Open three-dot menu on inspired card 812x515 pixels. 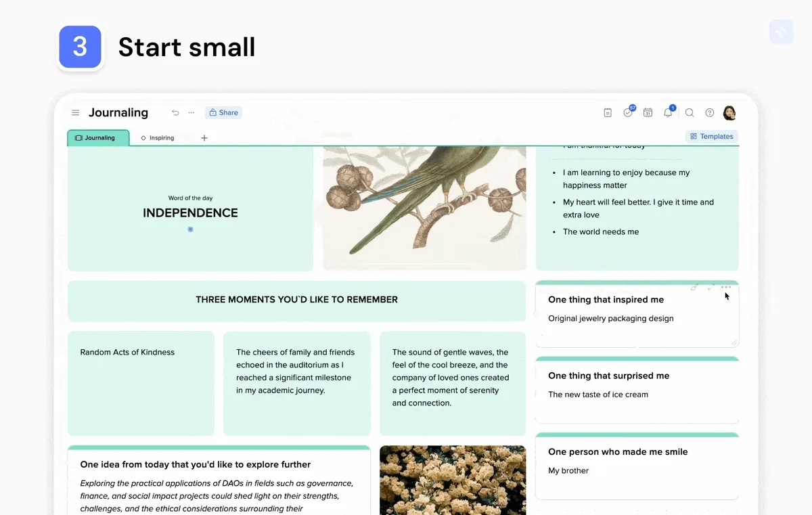tap(726, 287)
